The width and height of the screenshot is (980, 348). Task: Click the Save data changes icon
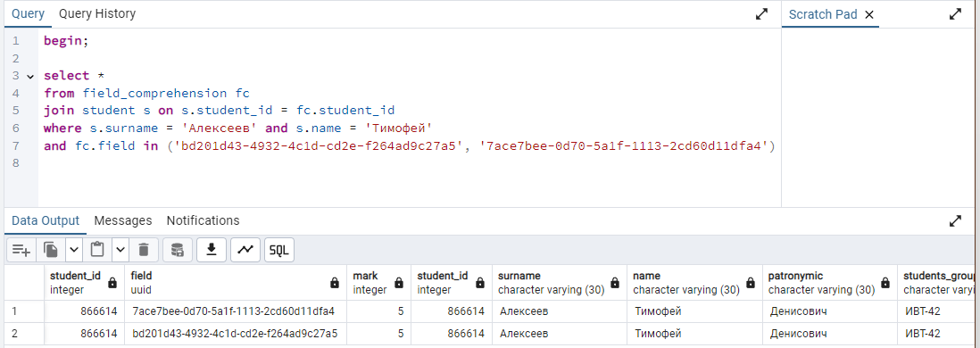(178, 250)
